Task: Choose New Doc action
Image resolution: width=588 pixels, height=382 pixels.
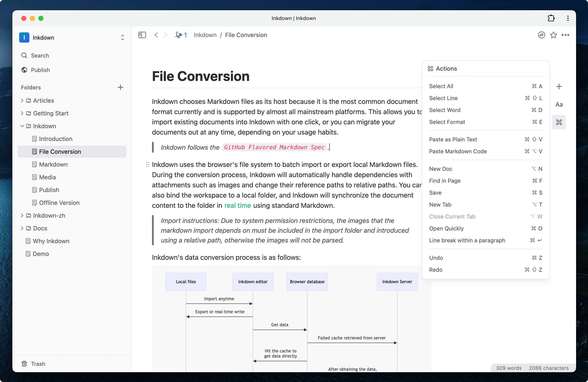Action: coord(485,169)
